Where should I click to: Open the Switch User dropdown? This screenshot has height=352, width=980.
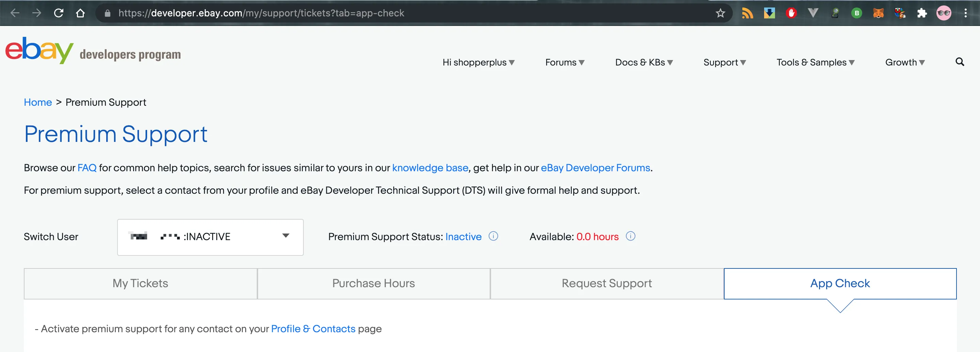pyautogui.click(x=210, y=237)
